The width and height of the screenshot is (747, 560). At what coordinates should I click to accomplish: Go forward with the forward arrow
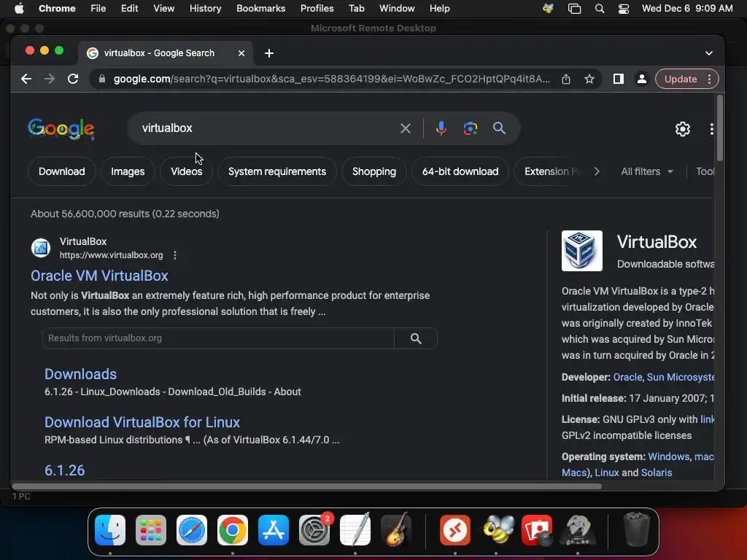click(x=50, y=79)
